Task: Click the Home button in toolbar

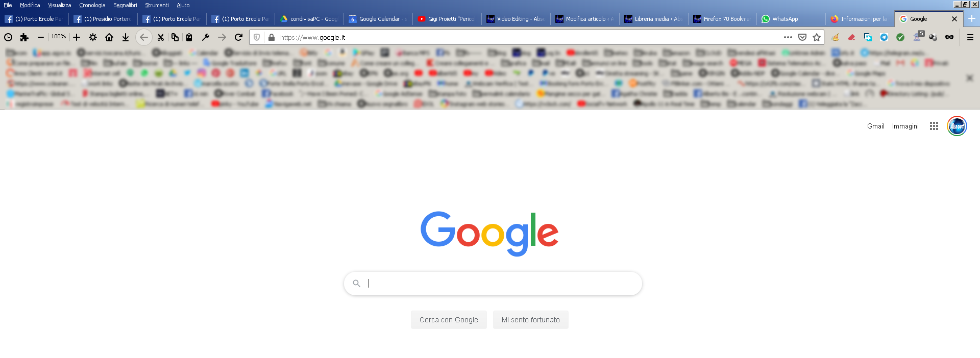Action: click(109, 37)
